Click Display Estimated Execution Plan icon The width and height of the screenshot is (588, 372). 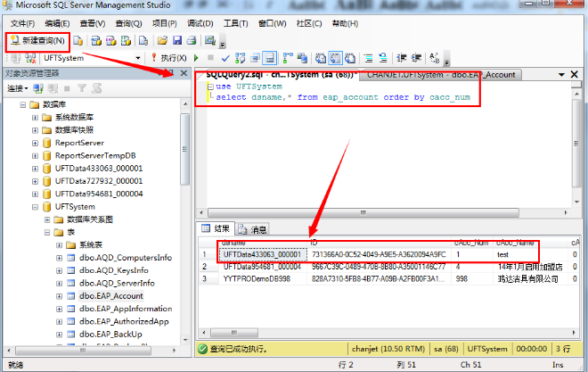pos(240,58)
